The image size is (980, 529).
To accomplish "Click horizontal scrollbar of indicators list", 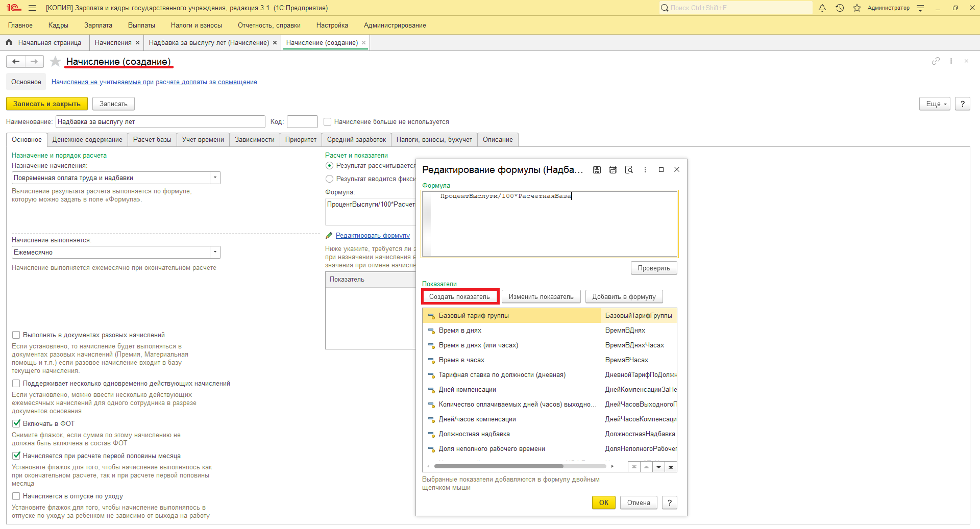I will coord(499,466).
